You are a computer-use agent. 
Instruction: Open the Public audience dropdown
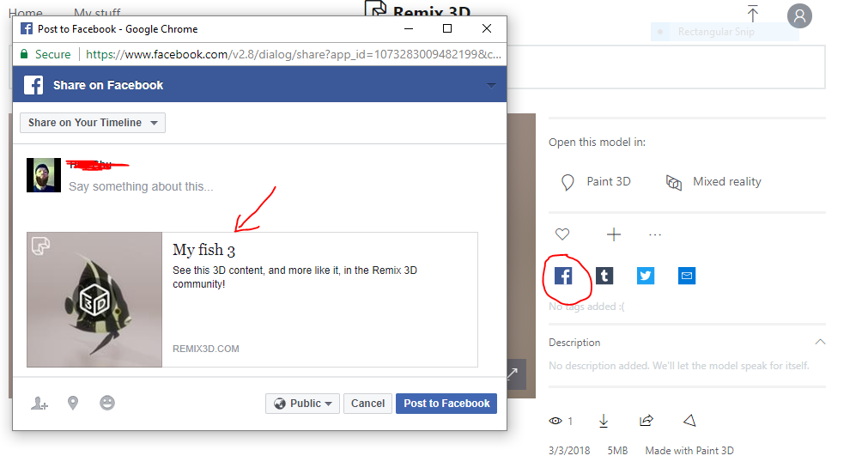pyautogui.click(x=302, y=403)
